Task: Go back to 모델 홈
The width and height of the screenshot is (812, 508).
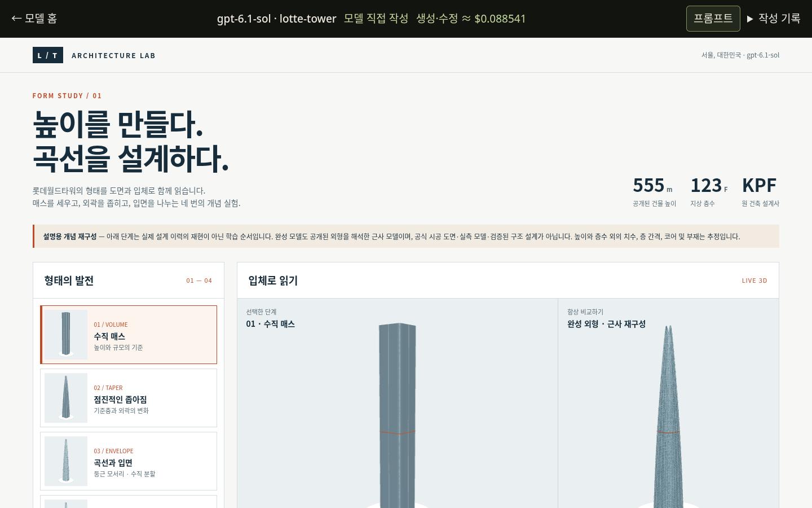Action: (x=34, y=19)
